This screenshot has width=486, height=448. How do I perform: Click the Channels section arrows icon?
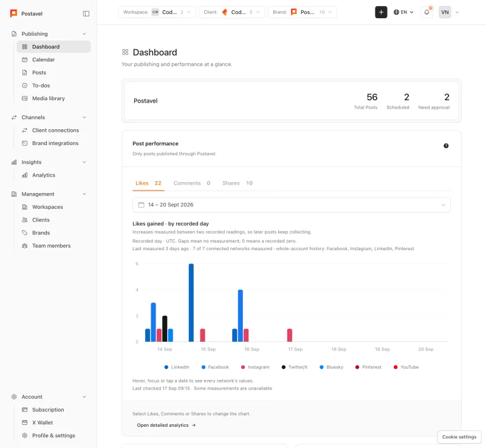14,117
